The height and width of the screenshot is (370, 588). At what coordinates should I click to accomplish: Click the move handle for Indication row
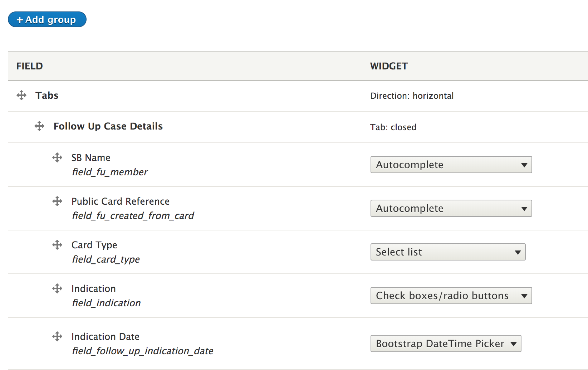coord(57,288)
